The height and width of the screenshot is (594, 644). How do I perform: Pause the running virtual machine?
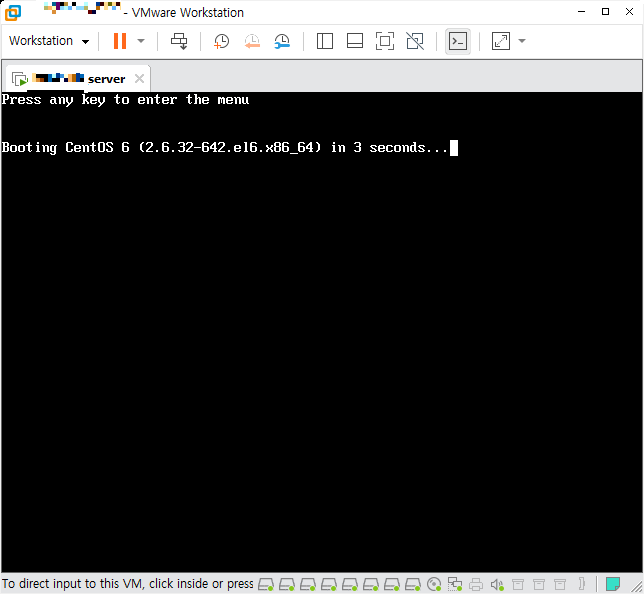(120, 41)
